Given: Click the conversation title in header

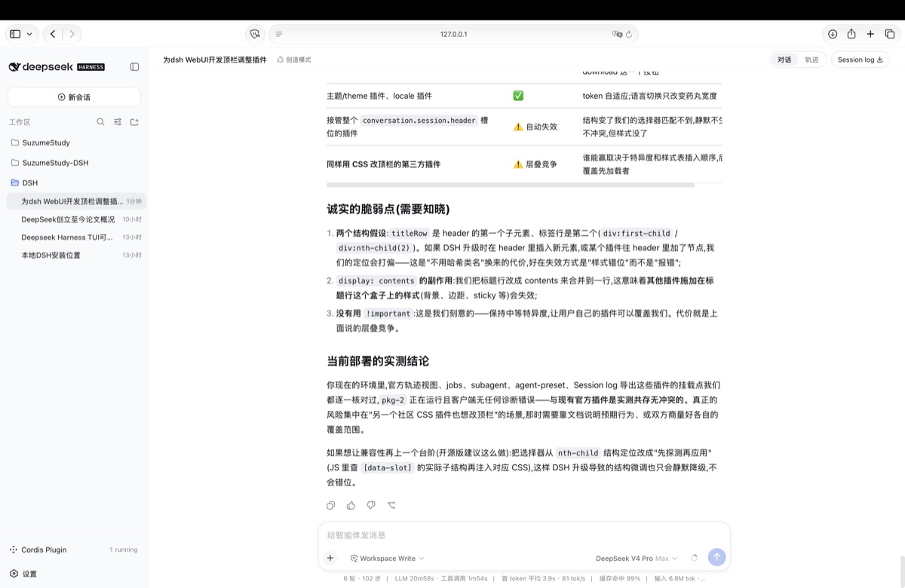Looking at the screenshot, I should [x=215, y=60].
